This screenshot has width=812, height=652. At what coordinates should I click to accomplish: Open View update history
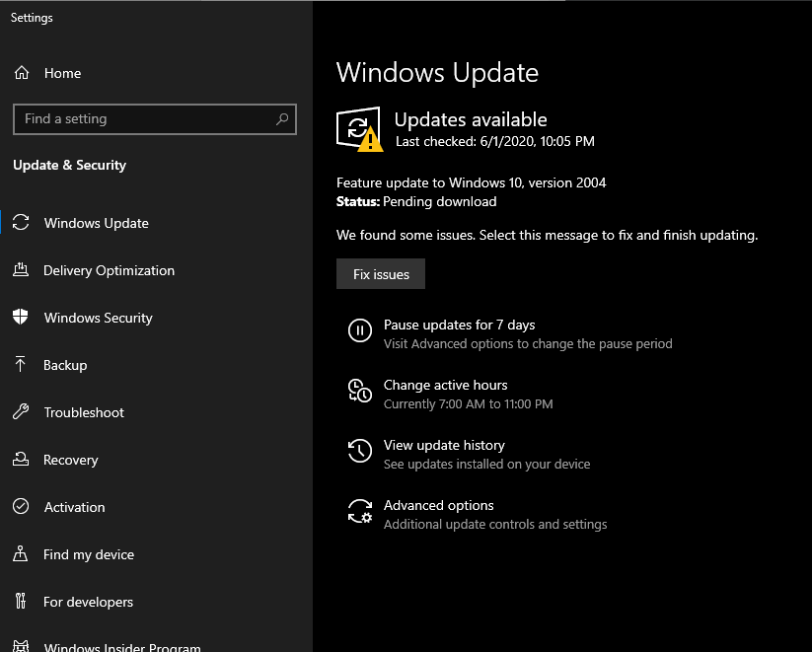coord(444,445)
